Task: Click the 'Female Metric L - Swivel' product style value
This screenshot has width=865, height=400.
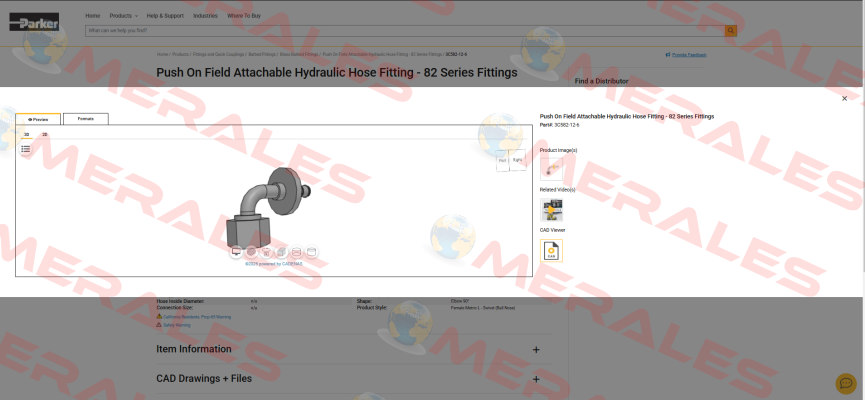Action: [483, 308]
